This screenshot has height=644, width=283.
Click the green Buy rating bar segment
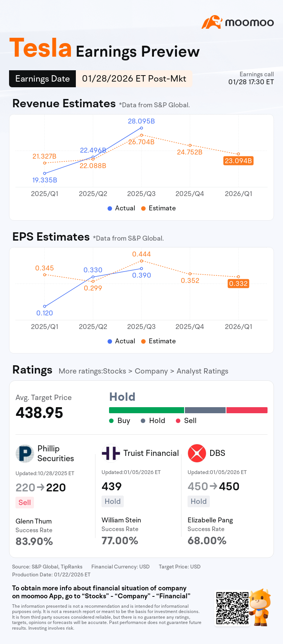[x=146, y=410]
